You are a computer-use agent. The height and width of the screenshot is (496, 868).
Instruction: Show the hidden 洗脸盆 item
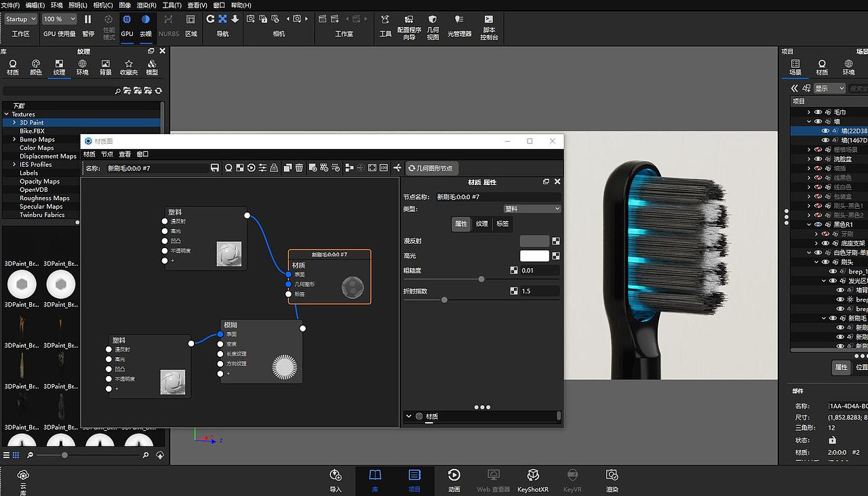tap(818, 159)
